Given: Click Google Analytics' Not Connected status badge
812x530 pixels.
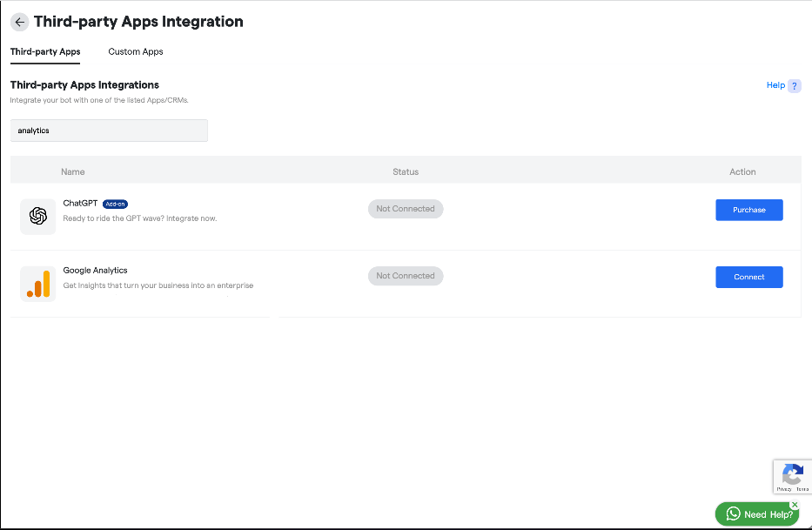Looking at the screenshot, I should 406,276.
